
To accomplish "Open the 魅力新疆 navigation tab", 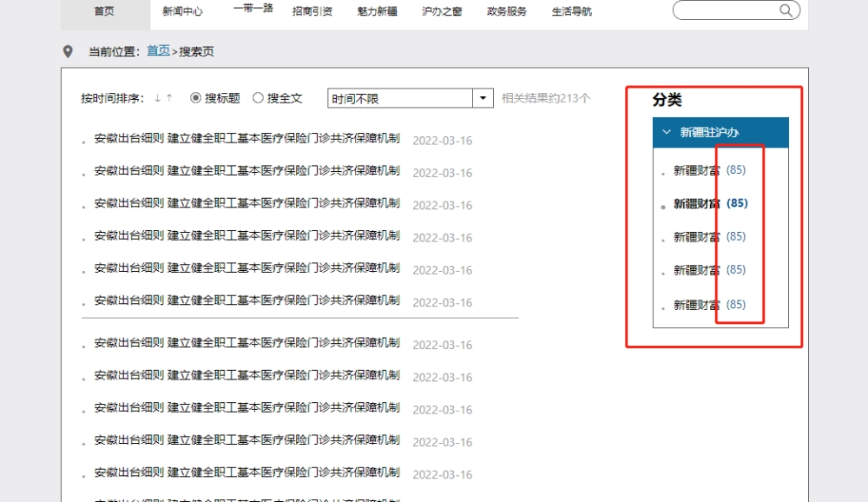I will click(377, 11).
